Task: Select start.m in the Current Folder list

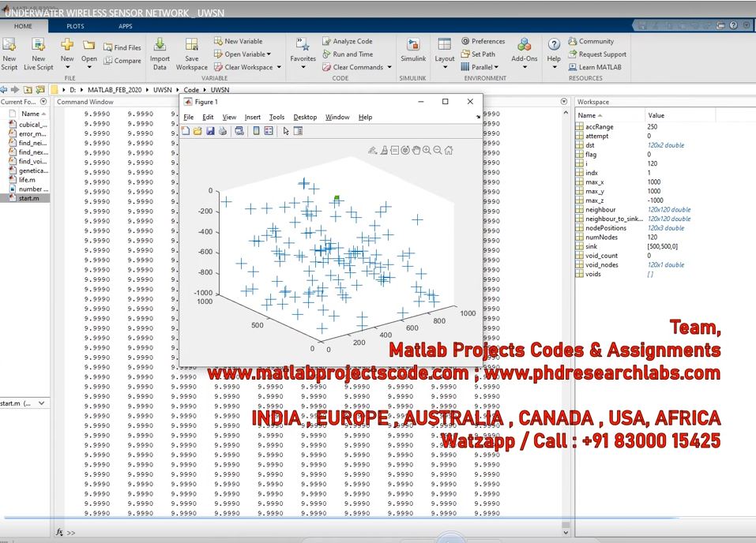Action: [x=33, y=198]
